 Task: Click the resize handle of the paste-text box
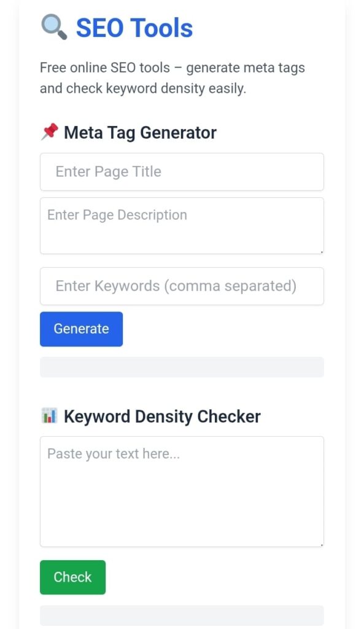coord(322,544)
